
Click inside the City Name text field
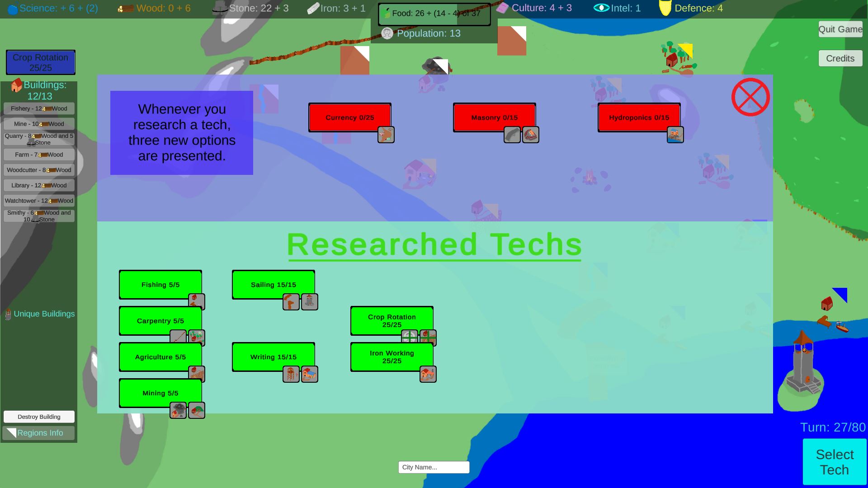(433, 467)
